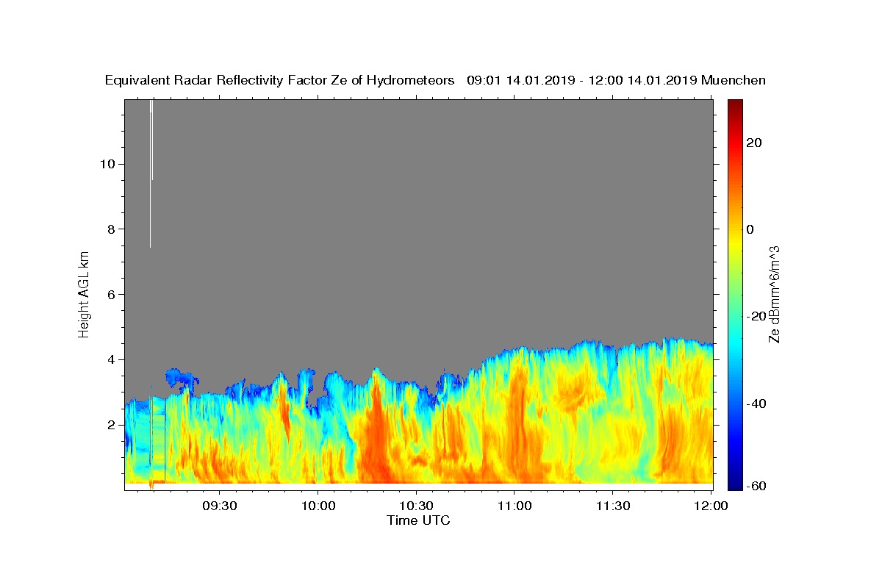Click the '11:30' time tick label
This screenshot has width=882, height=588.
pos(612,506)
